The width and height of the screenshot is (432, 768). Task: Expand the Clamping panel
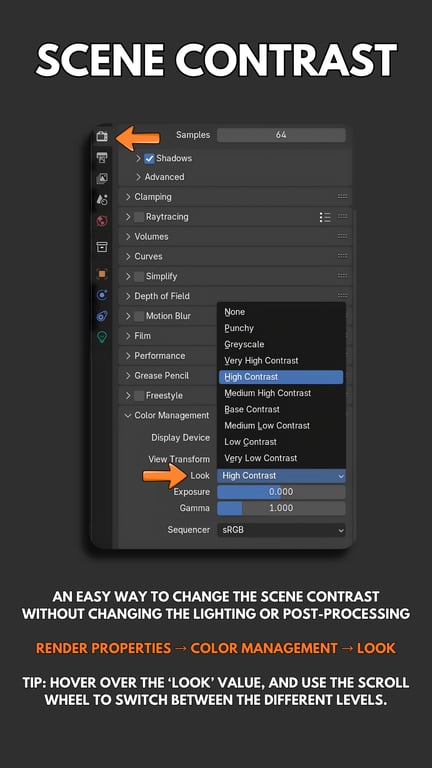click(128, 197)
